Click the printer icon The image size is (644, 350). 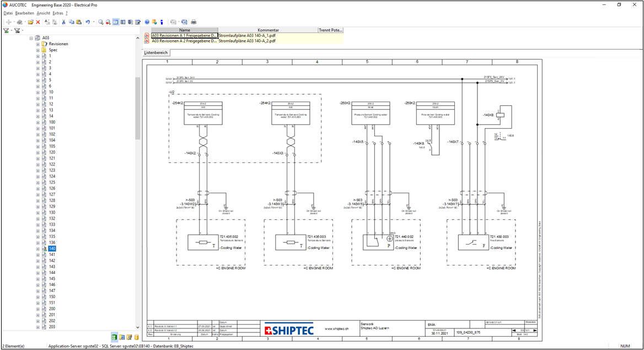click(194, 22)
